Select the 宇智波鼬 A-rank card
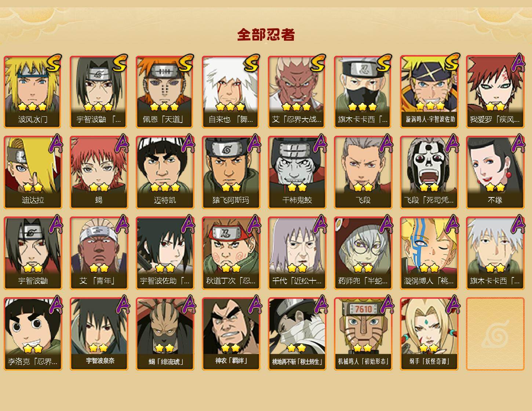 pyautogui.click(x=33, y=253)
